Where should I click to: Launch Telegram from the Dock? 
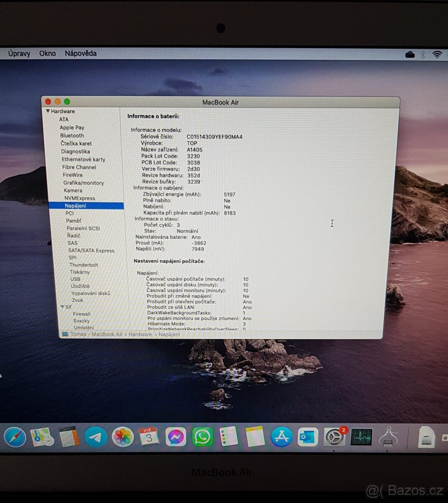(96, 437)
